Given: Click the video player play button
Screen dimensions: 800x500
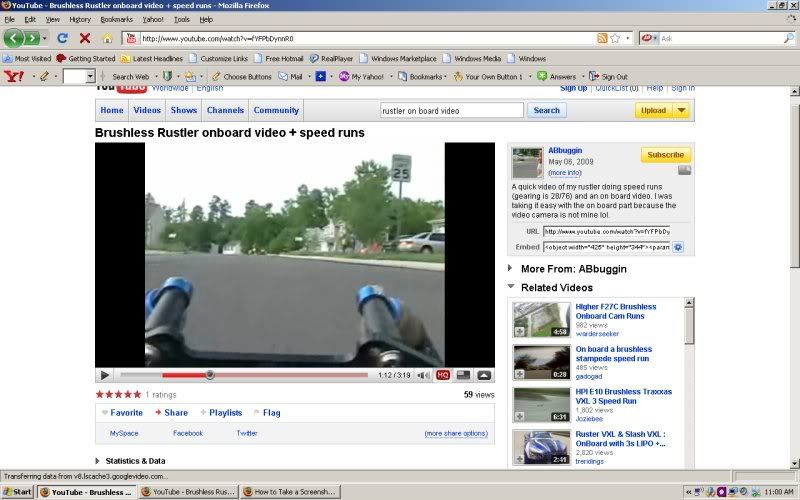Looking at the screenshot, I should point(104,376).
